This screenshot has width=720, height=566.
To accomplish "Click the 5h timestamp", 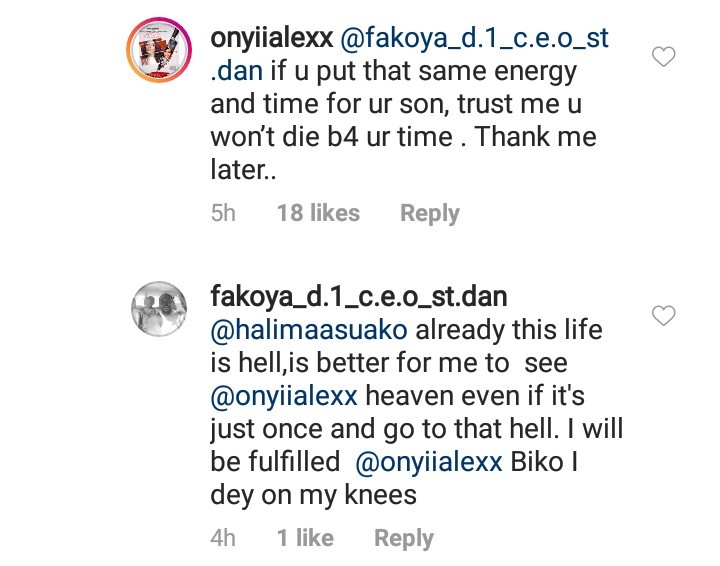I will pos(223,213).
